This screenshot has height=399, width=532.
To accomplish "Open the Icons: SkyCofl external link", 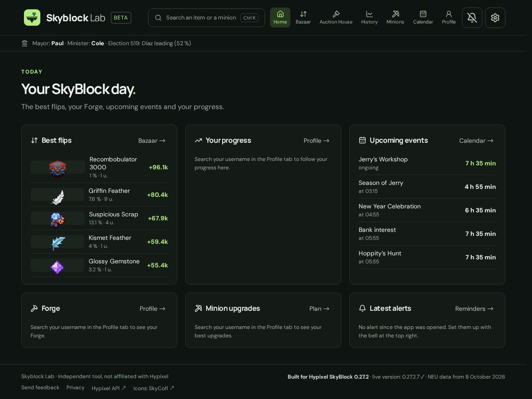I will pos(154,388).
